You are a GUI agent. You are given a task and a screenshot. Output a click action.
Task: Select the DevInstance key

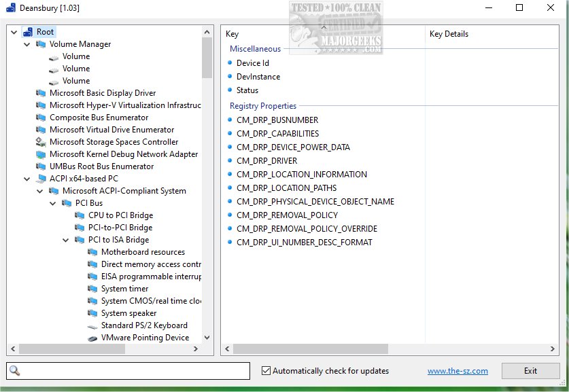[x=258, y=77]
